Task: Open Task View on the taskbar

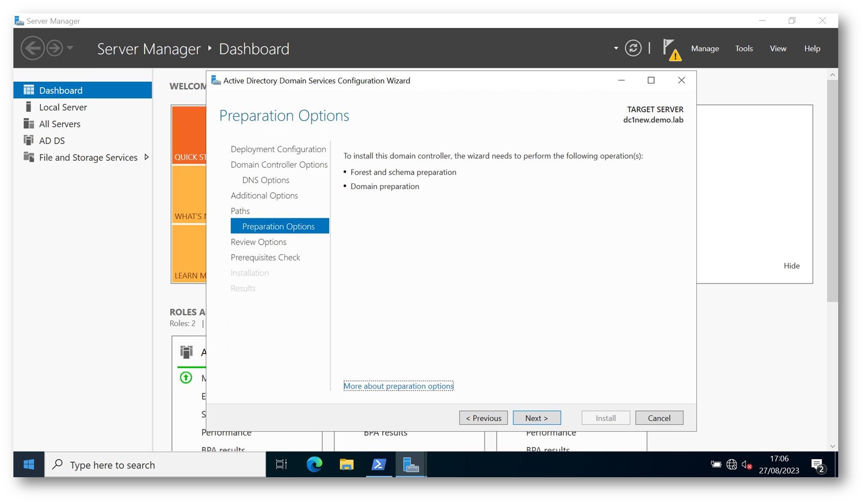Action: 281,465
